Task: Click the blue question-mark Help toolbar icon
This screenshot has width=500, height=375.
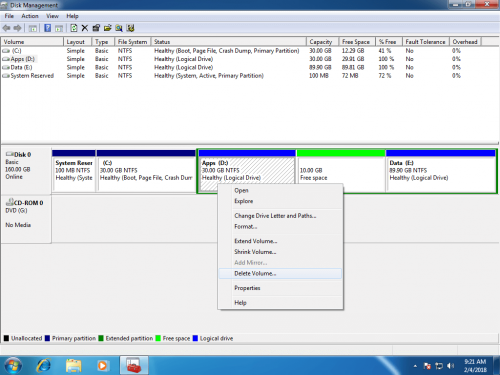Action: coord(48,28)
